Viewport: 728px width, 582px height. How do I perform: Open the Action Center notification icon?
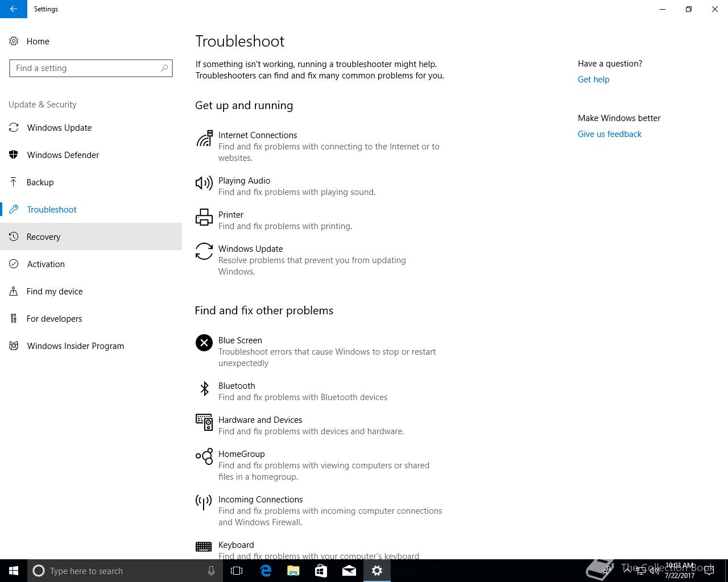[x=709, y=571]
